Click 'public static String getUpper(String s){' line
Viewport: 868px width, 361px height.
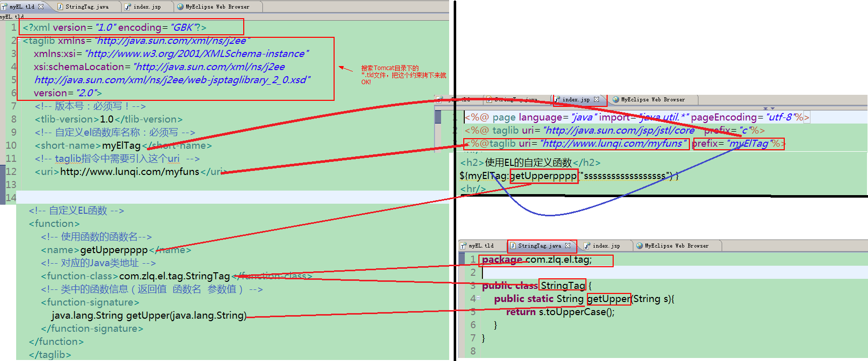click(x=584, y=298)
